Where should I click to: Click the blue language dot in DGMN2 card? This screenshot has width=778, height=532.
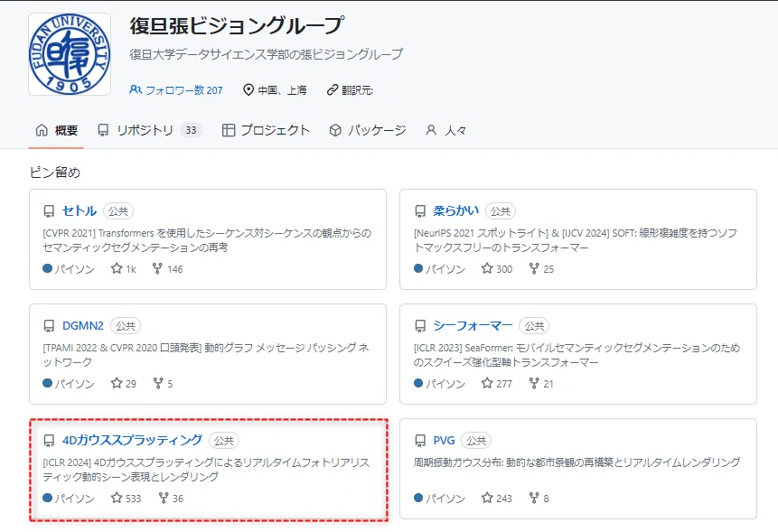pos(48,383)
